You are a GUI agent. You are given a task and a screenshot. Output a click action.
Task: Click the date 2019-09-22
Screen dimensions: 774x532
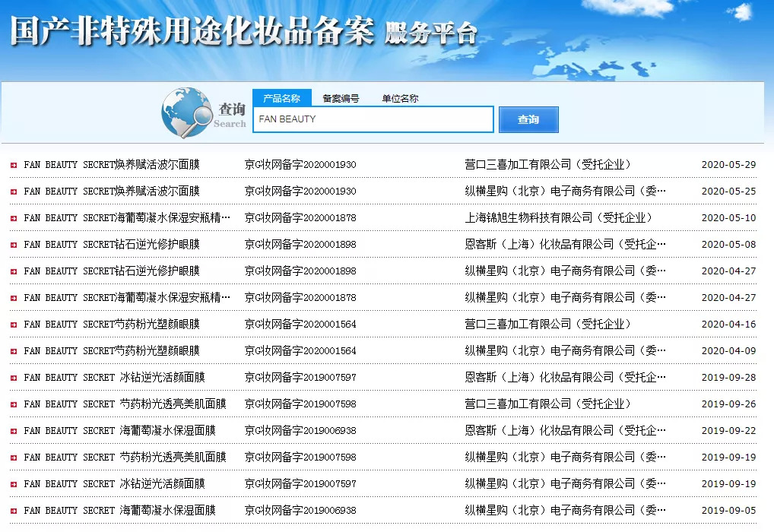tap(728, 432)
